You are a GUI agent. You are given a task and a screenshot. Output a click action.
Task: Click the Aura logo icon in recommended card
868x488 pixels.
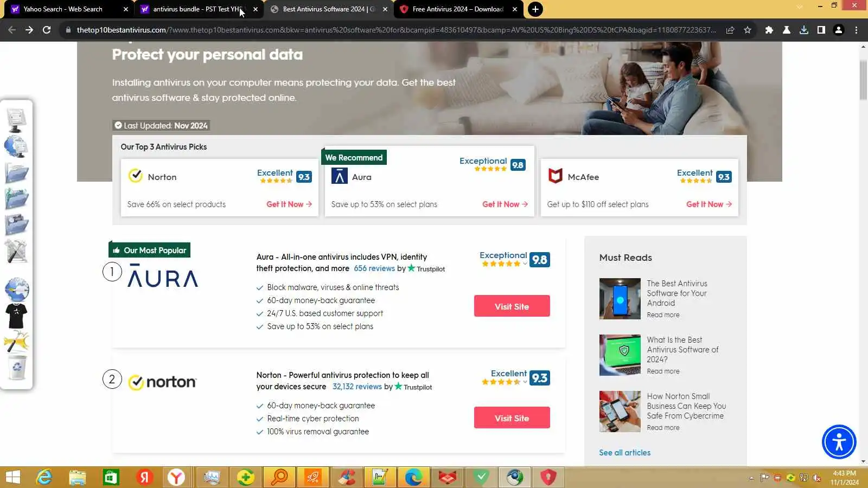click(340, 176)
